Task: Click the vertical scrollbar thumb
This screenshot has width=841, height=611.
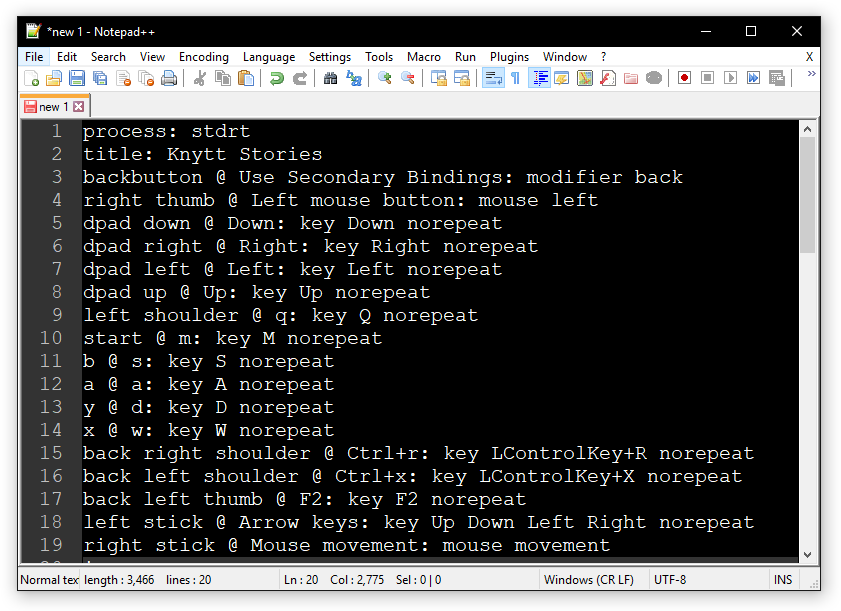Action: click(808, 195)
